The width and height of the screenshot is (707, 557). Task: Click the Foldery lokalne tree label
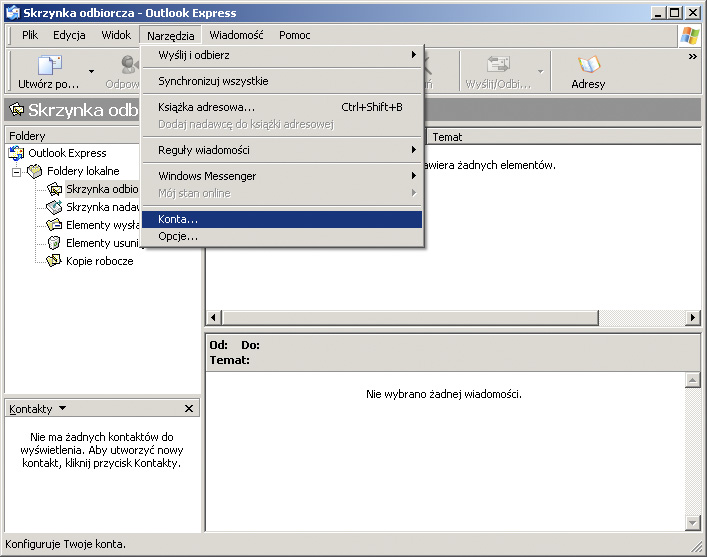[83, 171]
